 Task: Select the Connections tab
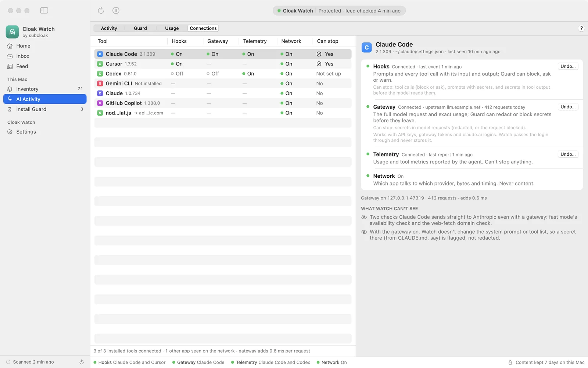click(203, 28)
